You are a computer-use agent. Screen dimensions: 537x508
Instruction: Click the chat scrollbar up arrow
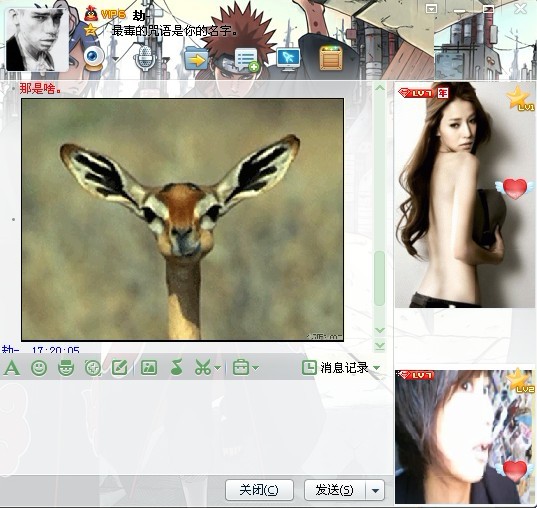pyautogui.click(x=379, y=88)
